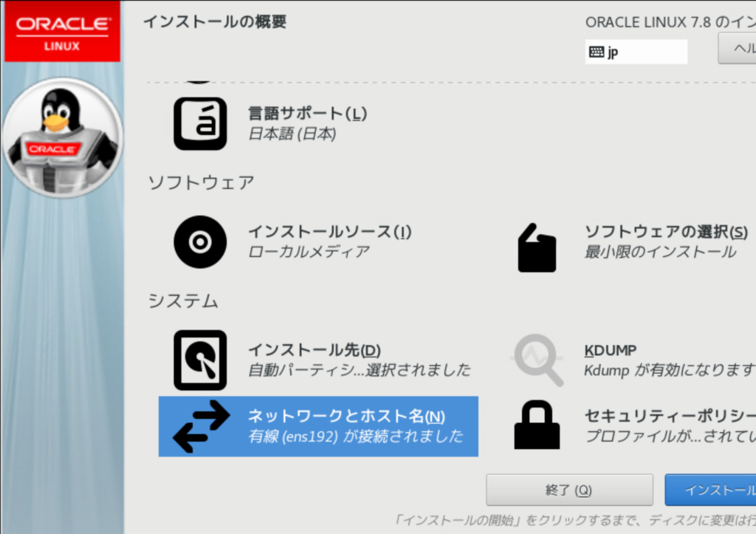Screen dimensions: 756x534
Task: Select ネットワークとホスト名(N) entry
Action: (x=318, y=426)
